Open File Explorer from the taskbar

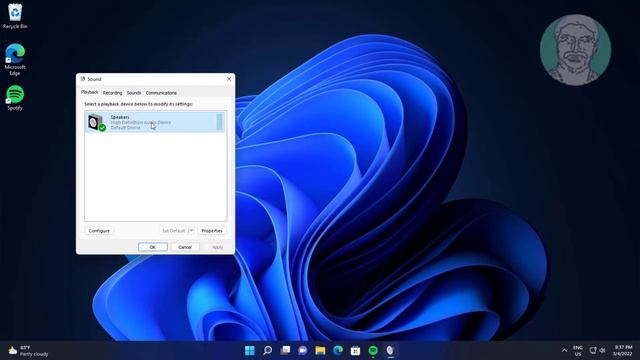pyautogui.click(x=320, y=350)
